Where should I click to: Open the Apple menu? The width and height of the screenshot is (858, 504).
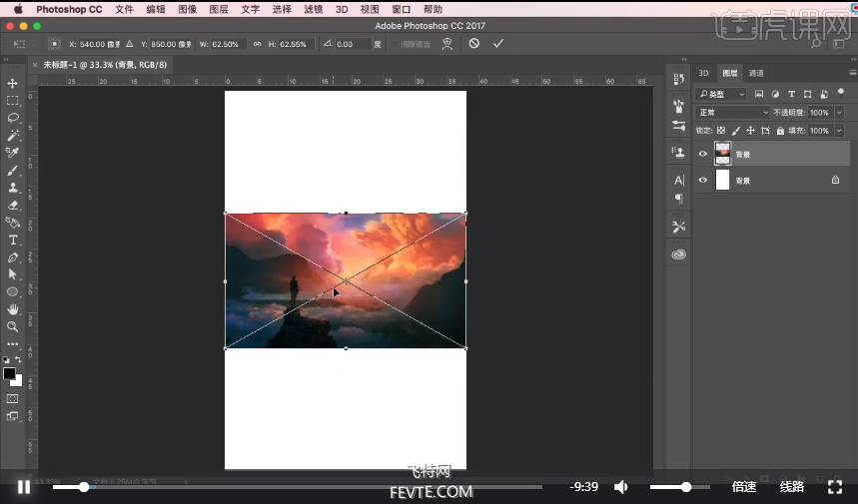pos(18,9)
